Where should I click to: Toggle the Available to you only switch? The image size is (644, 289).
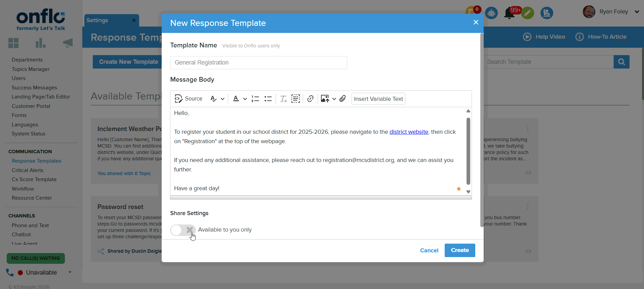click(183, 230)
